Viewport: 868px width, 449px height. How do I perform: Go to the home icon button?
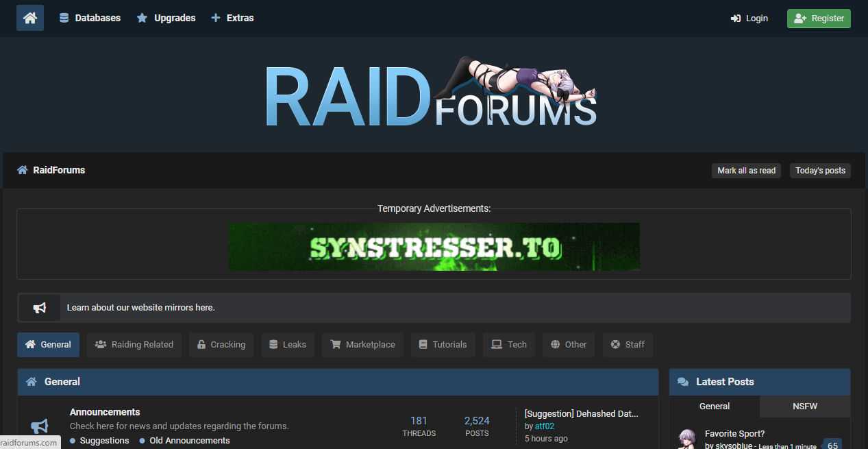coord(30,18)
